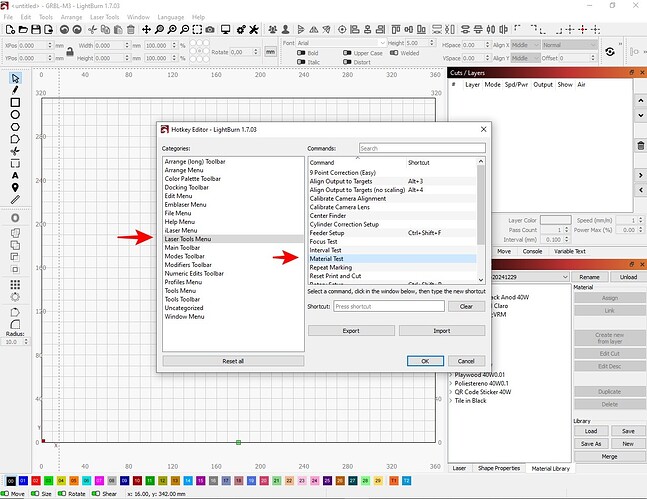Open the Align Y dropdown

525,58
